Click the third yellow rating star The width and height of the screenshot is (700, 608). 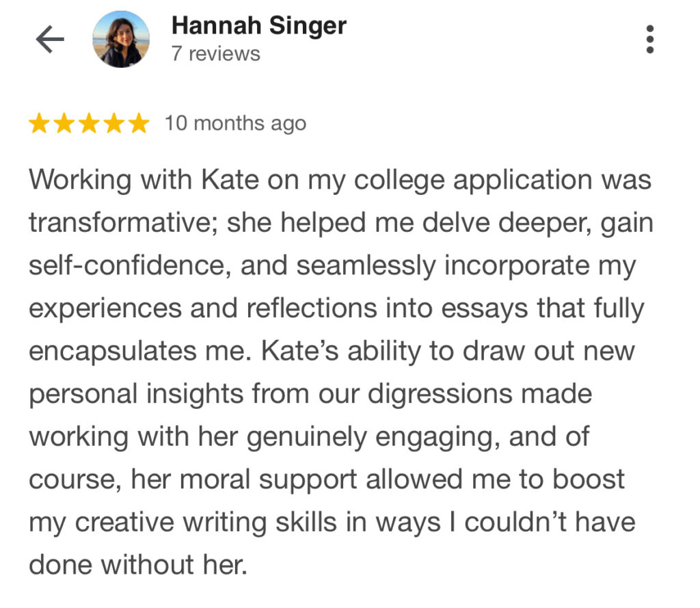(x=90, y=123)
